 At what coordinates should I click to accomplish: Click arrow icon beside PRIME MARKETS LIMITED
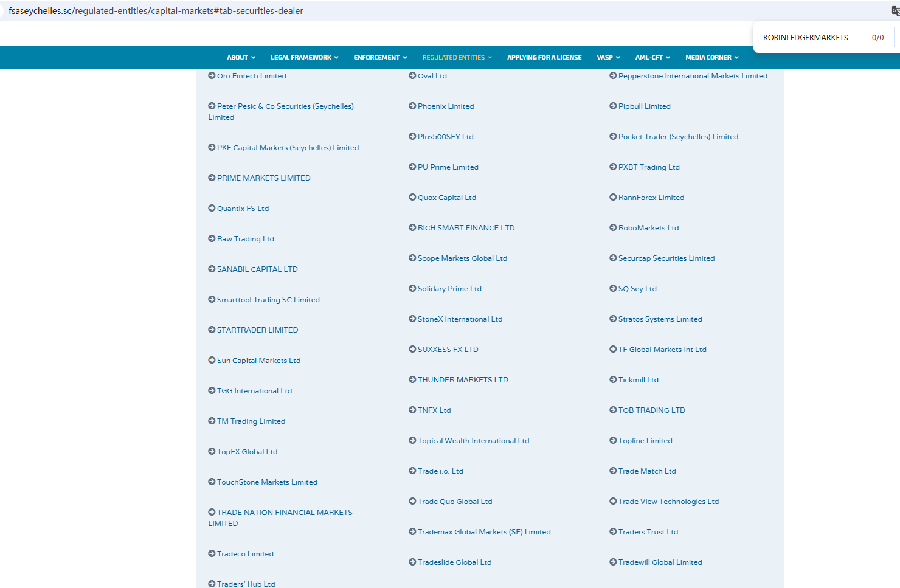coord(212,178)
